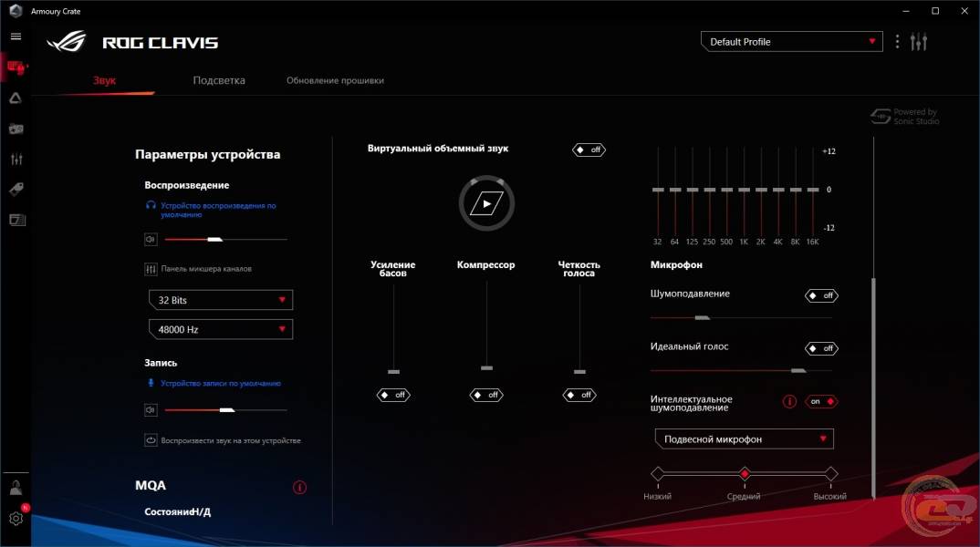Open the Default Profile dropdown
This screenshot has width=980, height=547.
pyautogui.click(x=791, y=42)
